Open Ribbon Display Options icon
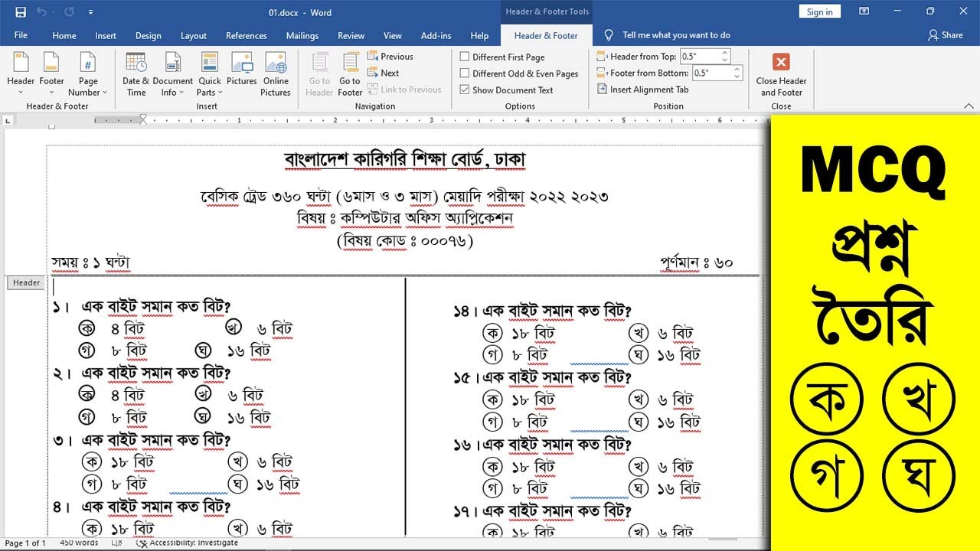Viewport: 980px width, 551px height. [x=864, y=11]
